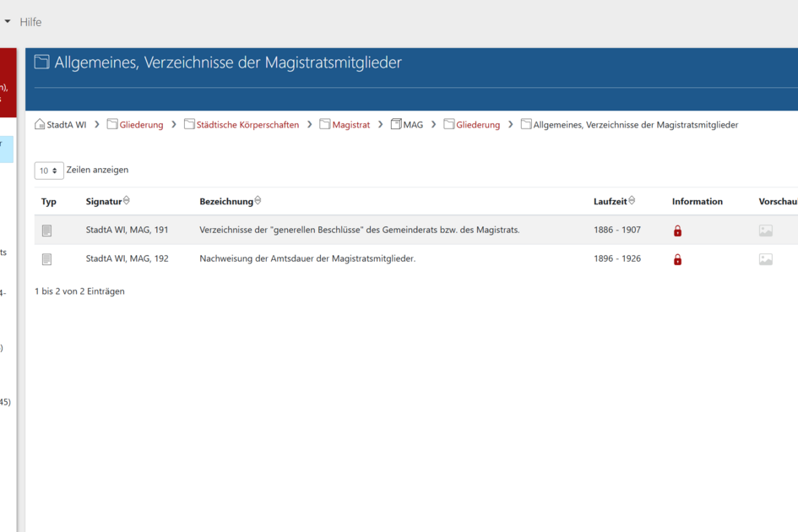Open preview image placeholder for MAG 192
Viewport: 798px width, 532px height.
click(765, 259)
